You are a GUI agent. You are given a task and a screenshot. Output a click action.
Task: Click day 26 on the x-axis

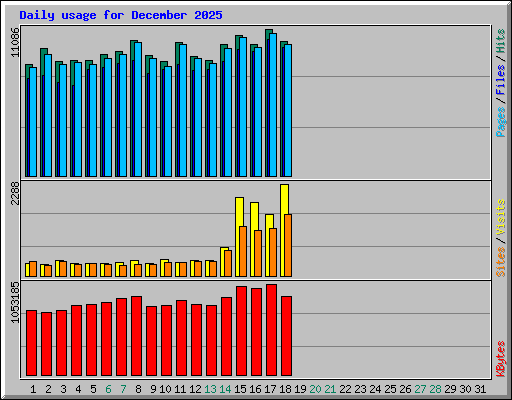click(x=406, y=389)
